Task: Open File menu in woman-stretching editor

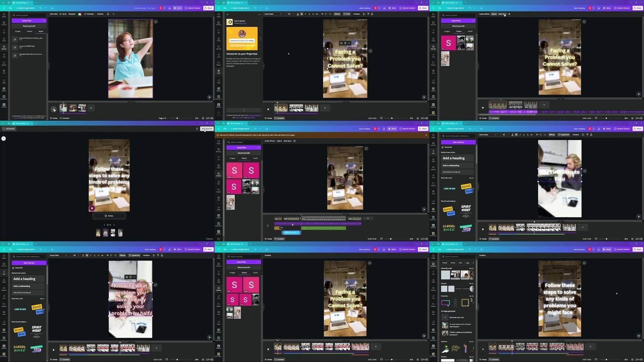Action: [x=10, y=8]
